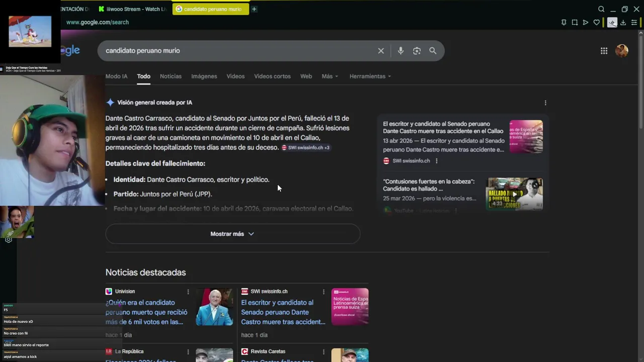Expand the Más search filter dropdown
This screenshot has width=644, height=362.
[x=330, y=76]
